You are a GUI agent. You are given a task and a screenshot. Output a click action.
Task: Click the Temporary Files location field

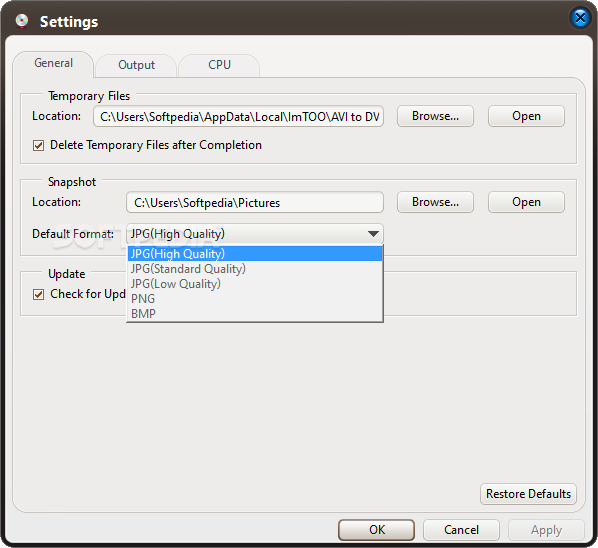pos(238,116)
